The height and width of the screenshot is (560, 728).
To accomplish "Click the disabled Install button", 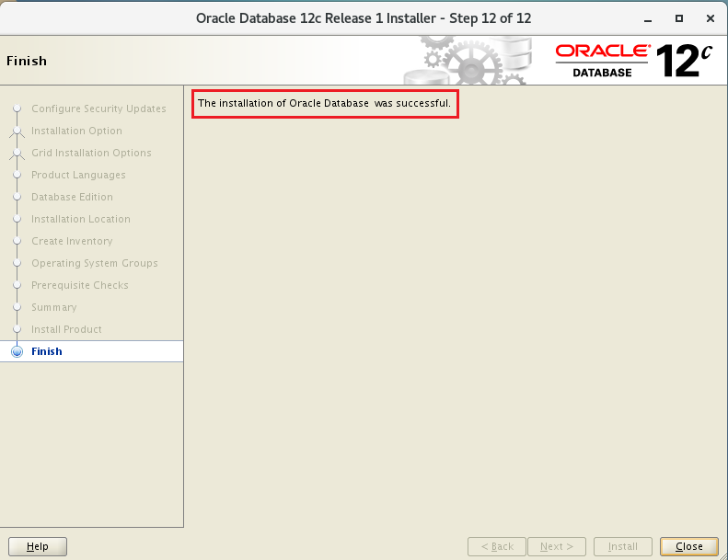I will (x=622, y=546).
